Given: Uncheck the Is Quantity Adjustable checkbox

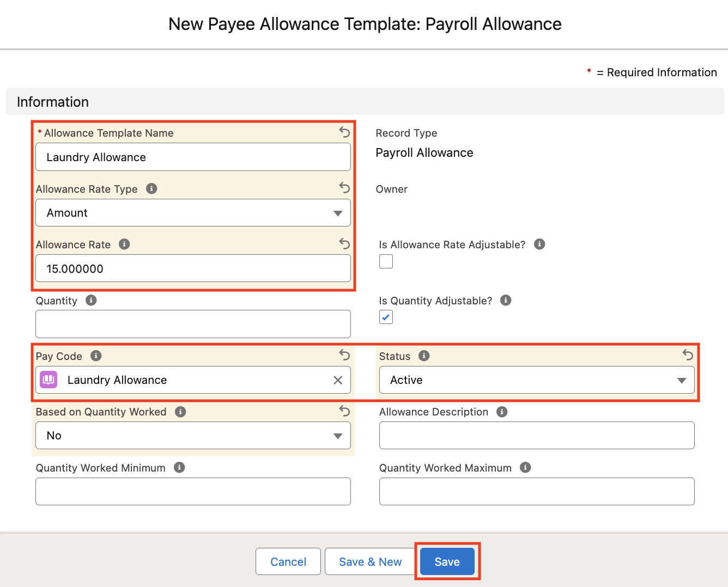Looking at the screenshot, I should 386,317.
